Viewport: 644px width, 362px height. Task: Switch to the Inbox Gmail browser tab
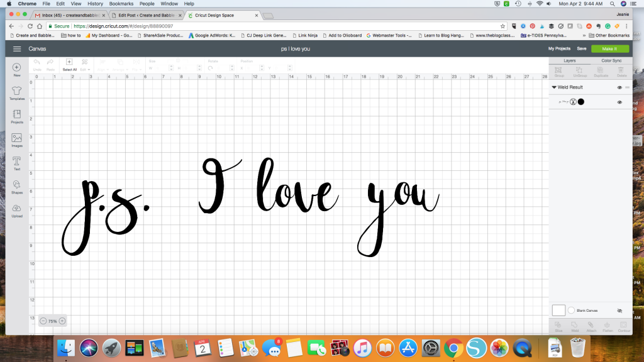pyautogui.click(x=69, y=15)
